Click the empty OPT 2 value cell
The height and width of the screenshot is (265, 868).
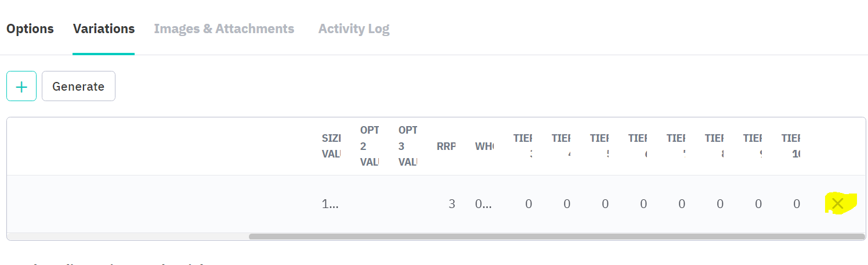pos(369,204)
